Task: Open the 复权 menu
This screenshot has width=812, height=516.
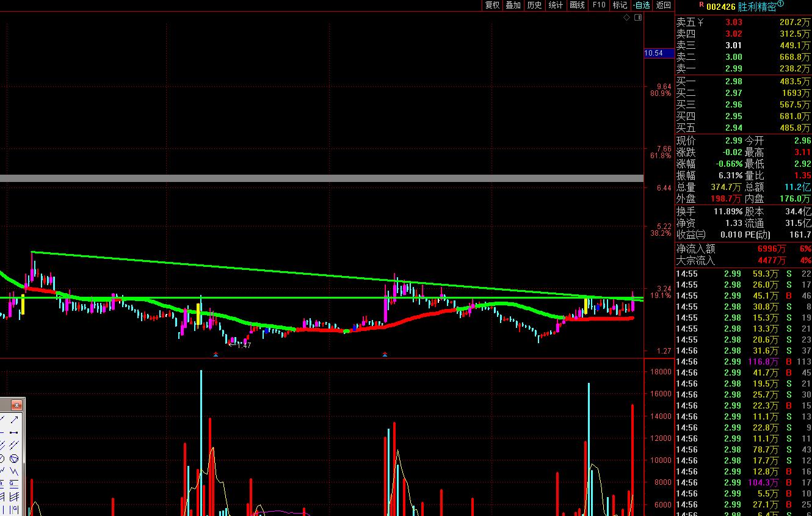Action: coord(492,5)
